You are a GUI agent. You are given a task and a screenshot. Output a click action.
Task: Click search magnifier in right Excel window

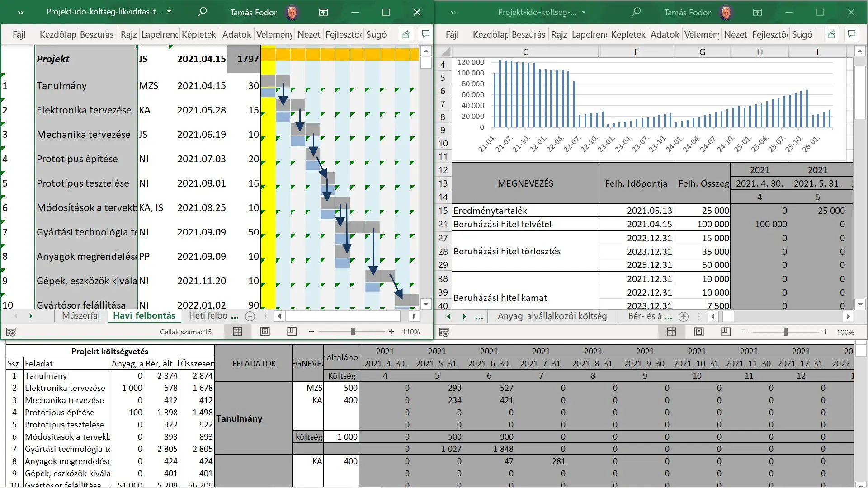tap(636, 12)
